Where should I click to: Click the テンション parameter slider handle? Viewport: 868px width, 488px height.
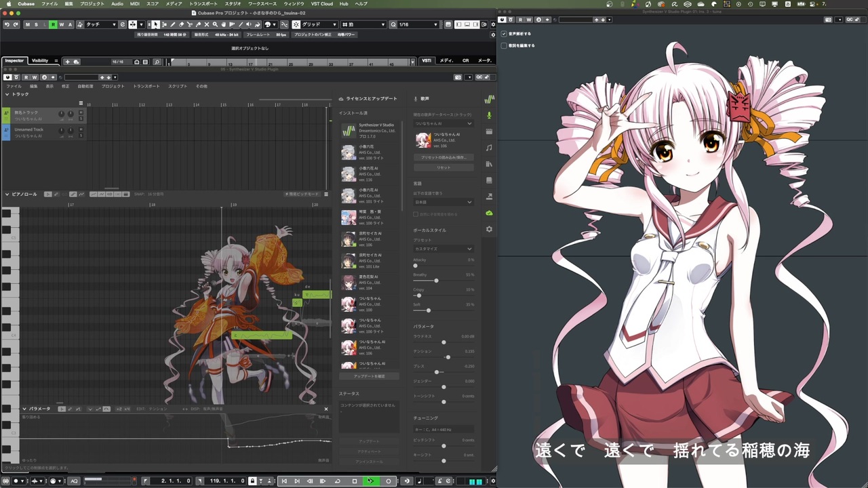click(x=448, y=357)
